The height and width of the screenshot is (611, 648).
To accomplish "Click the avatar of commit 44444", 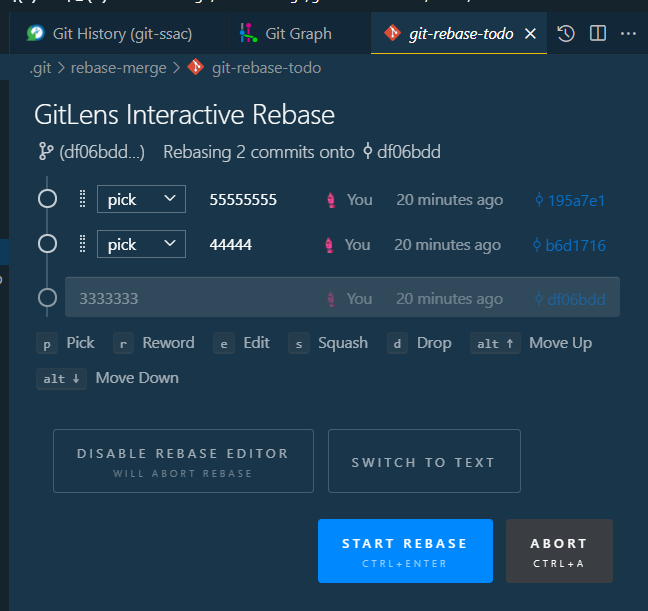I will [329, 245].
